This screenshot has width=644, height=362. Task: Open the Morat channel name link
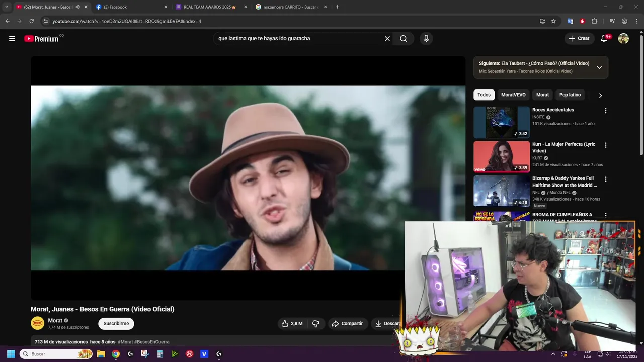[55, 321]
